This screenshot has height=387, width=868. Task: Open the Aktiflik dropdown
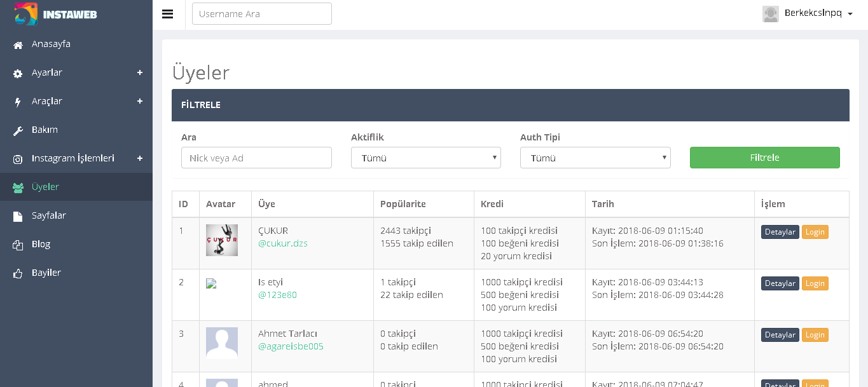(426, 158)
